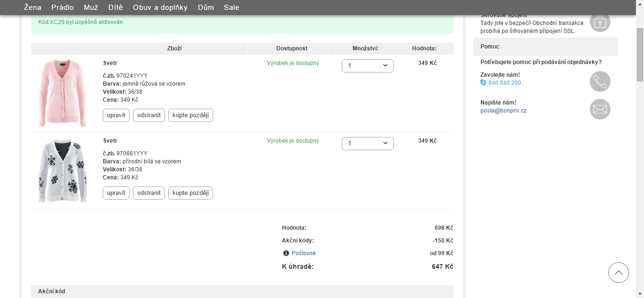This screenshot has height=298, width=644.
Task: Open the Sale menu
Action: click(231, 7)
